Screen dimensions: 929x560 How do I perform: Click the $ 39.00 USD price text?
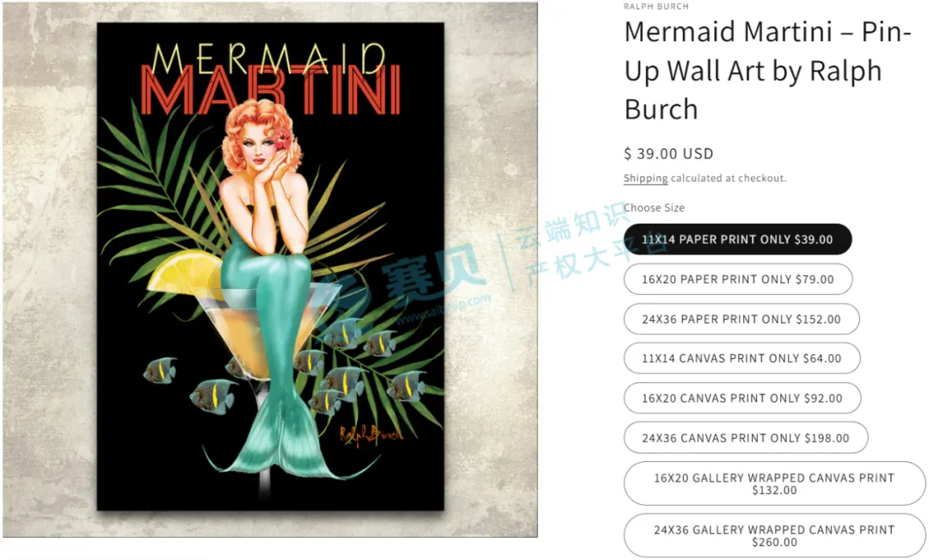(x=668, y=153)
